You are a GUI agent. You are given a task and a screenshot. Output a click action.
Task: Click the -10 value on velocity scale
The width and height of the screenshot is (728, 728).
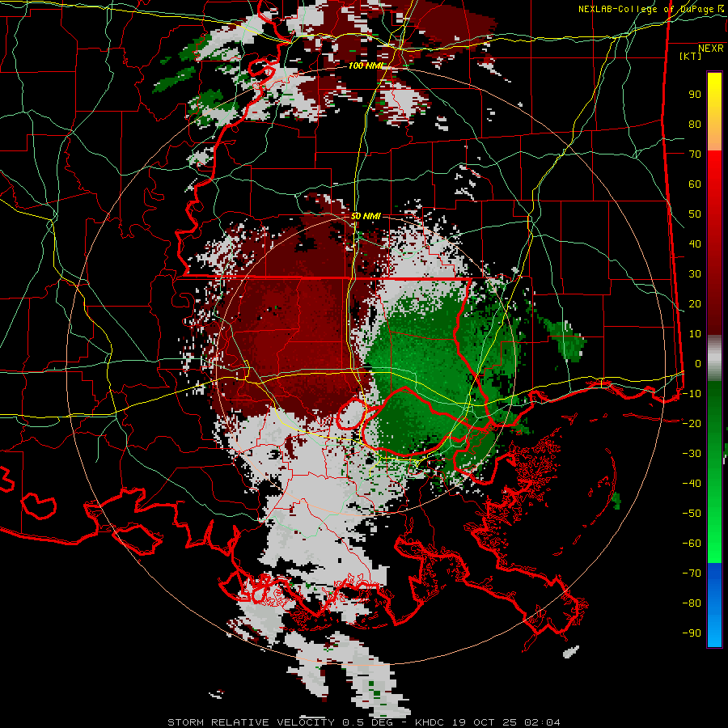[692, 394]
